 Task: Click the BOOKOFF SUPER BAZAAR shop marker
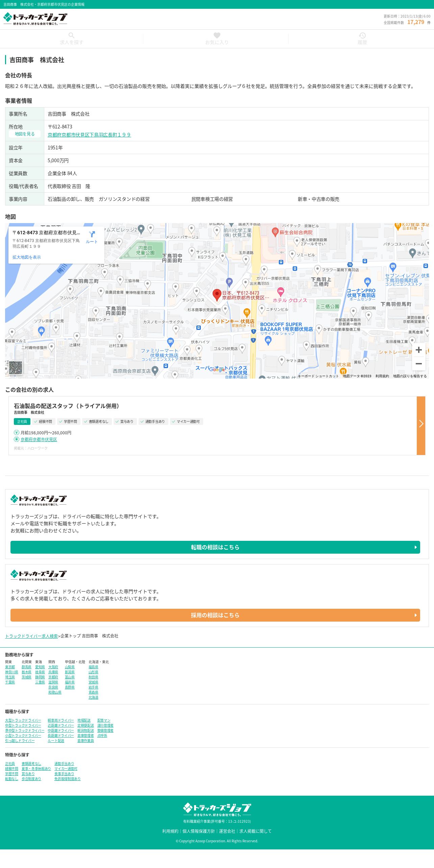268,341
